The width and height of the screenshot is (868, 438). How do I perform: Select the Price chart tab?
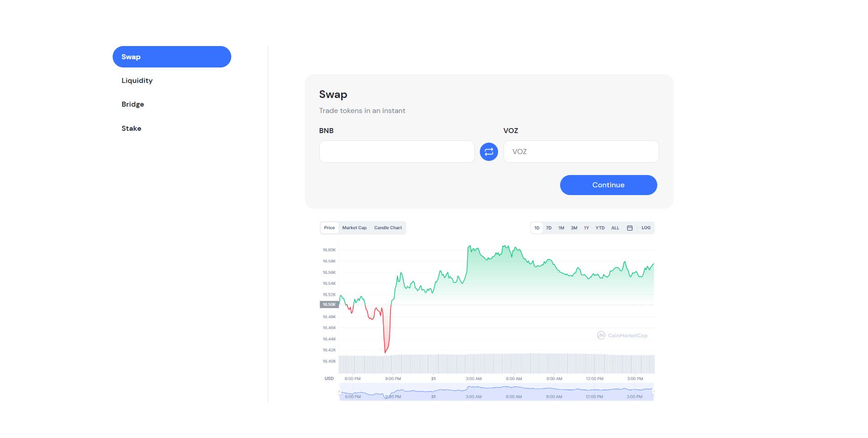[329, 228]
